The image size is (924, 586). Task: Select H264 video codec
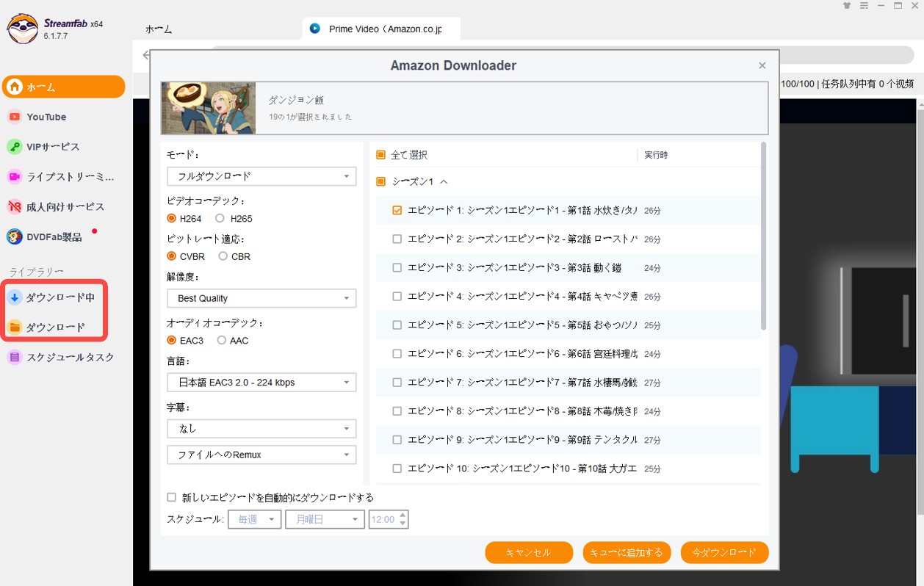pos(171,218)
